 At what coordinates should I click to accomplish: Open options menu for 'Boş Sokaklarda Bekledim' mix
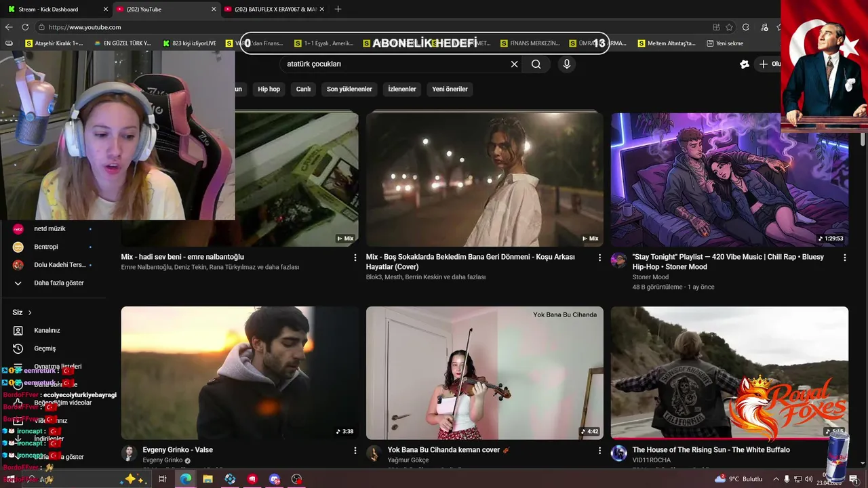[599, 258]
